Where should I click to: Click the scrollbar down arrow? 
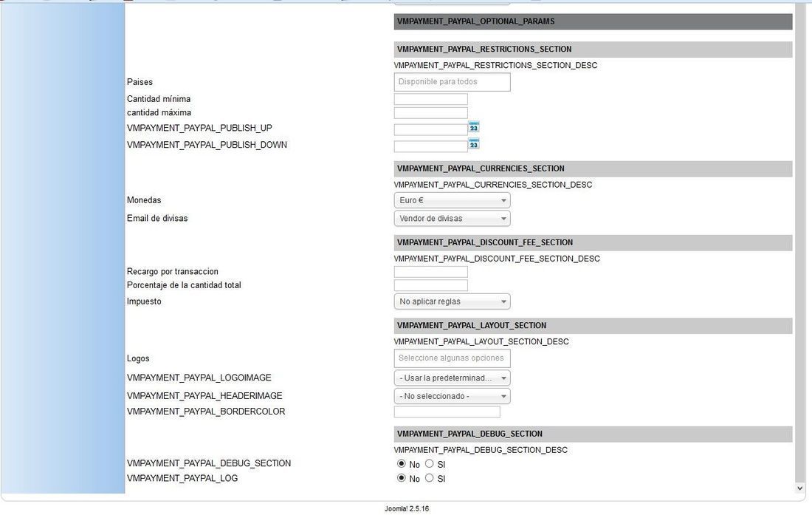click(799, 488)
